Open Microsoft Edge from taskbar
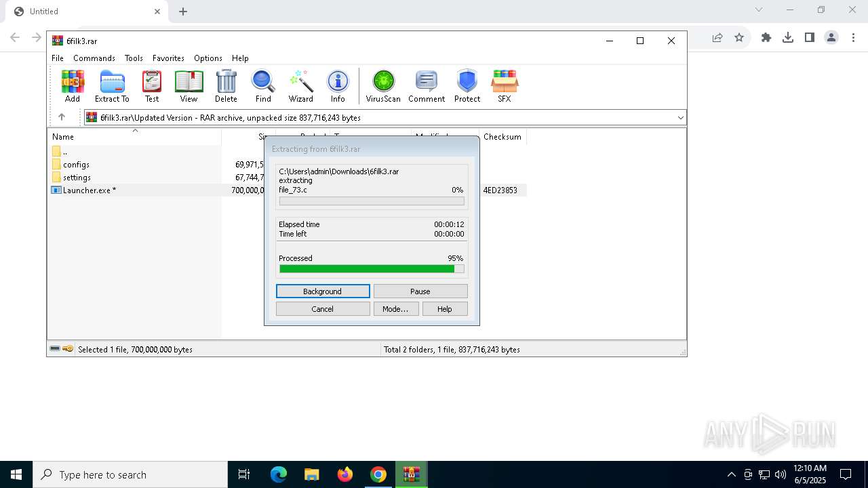868x488 pixels. point(279,474)
